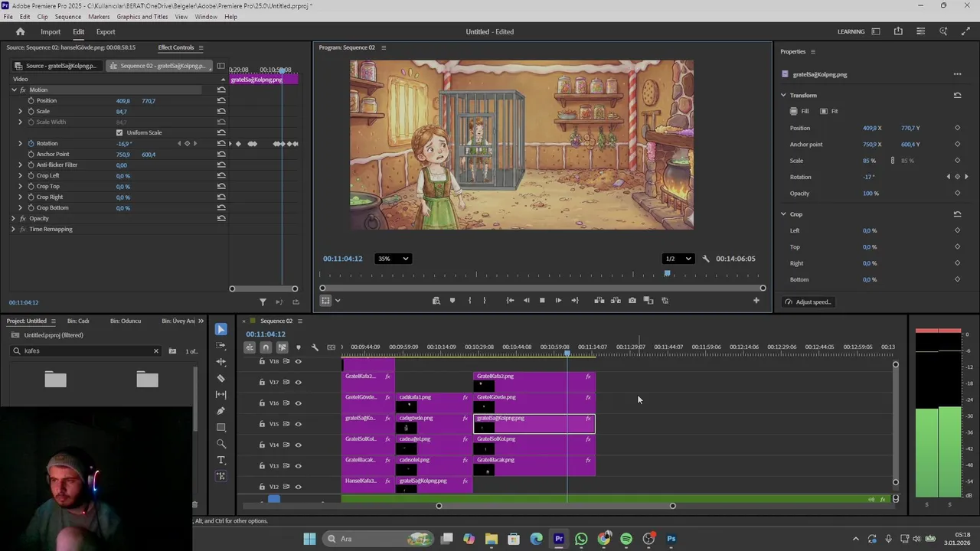This screenshot has width=980, height=551.
Task: Add Rotation keyframe diamond in Properties panel
Action: pos(957,177)
